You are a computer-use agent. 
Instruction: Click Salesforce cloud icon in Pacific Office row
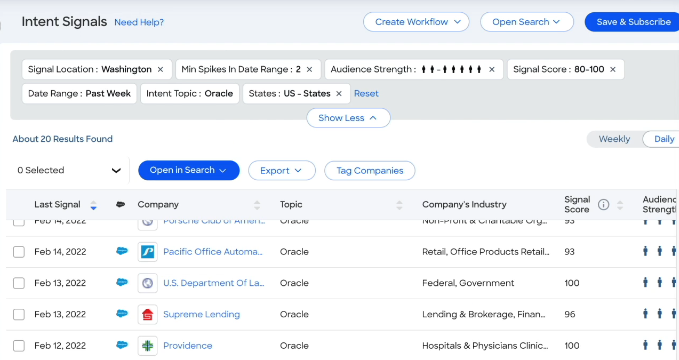[x=122, y=251]
